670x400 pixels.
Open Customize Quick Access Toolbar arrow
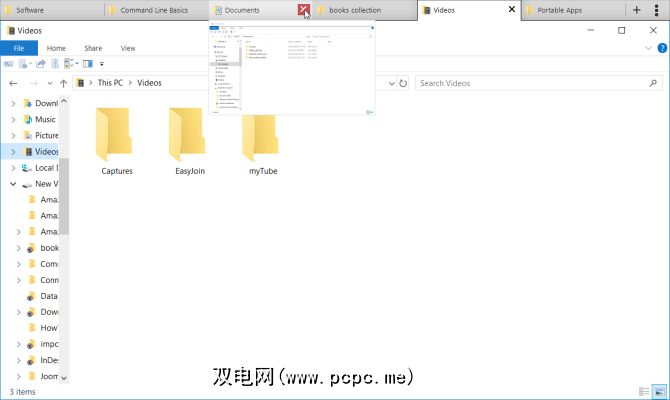click(102, 64)
